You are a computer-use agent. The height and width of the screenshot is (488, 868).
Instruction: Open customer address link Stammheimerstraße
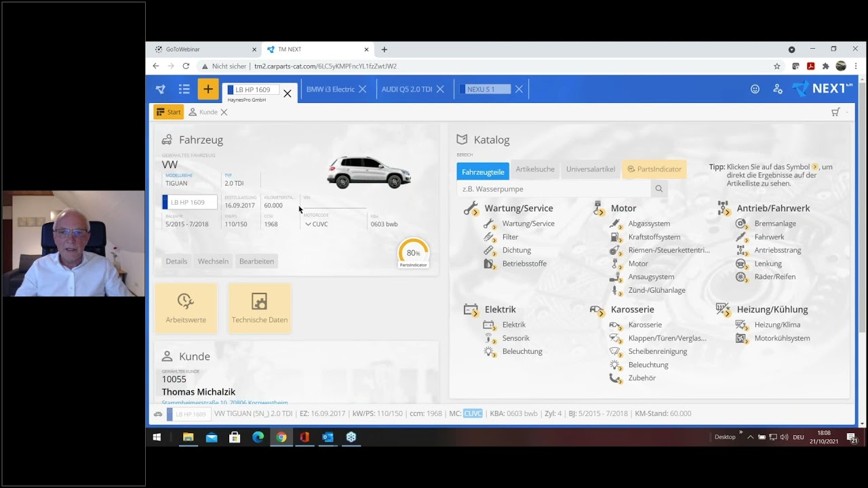pos(225,403)
